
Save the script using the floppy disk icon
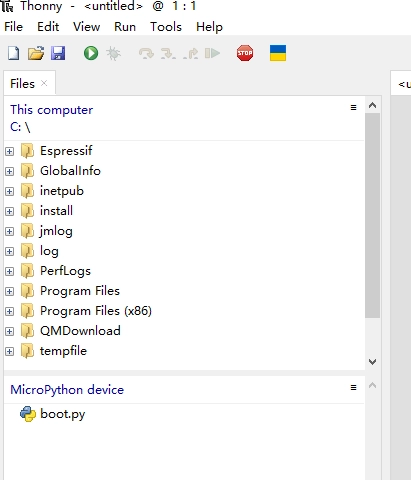(x=58, y=53)
